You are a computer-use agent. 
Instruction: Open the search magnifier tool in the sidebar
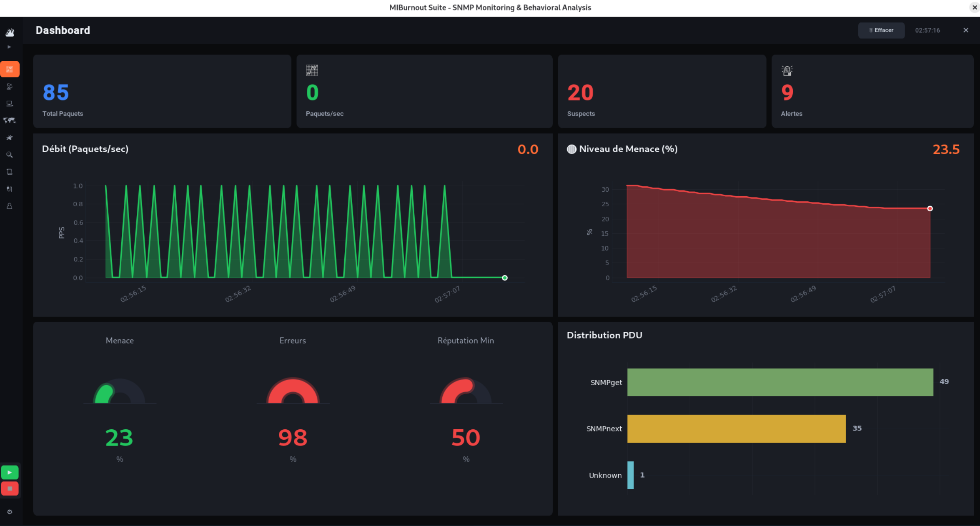pos(10,155)
